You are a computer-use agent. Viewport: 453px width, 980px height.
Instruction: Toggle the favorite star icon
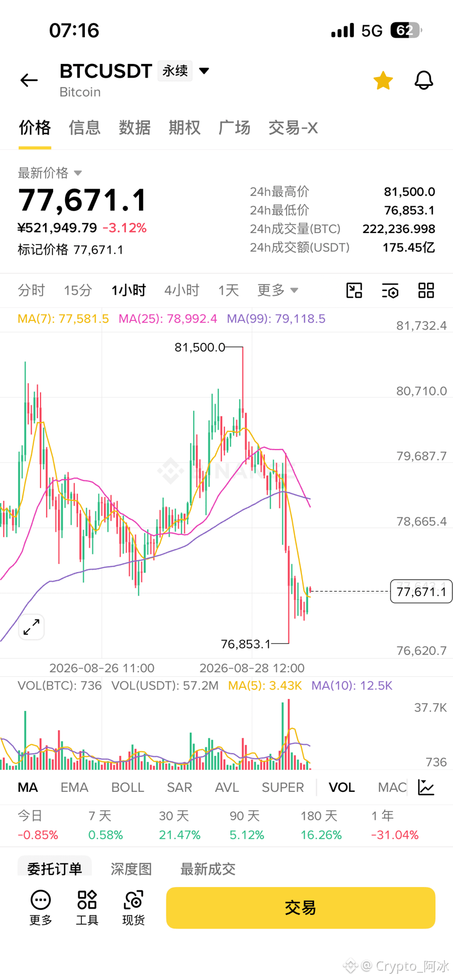(x=383, y=80)
